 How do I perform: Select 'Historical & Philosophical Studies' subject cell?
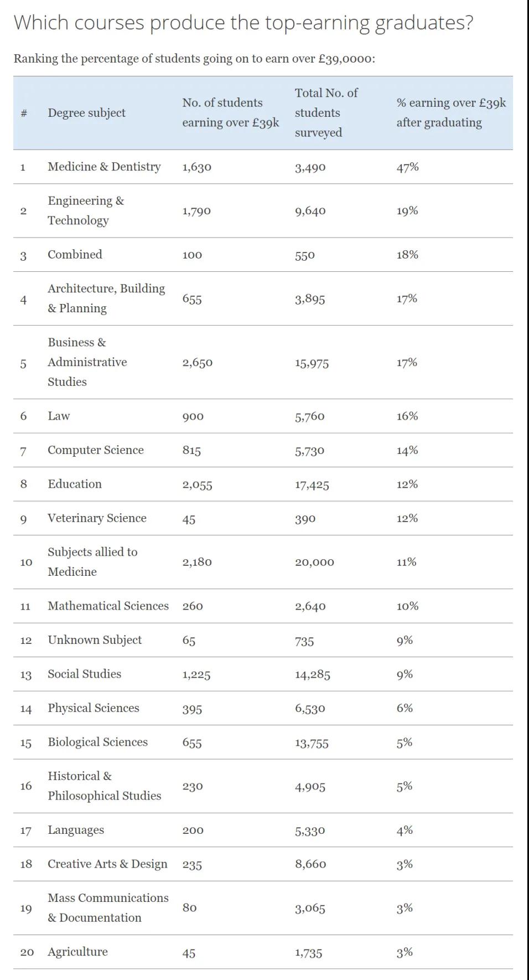pyautogui.click(x=104, y=786)
